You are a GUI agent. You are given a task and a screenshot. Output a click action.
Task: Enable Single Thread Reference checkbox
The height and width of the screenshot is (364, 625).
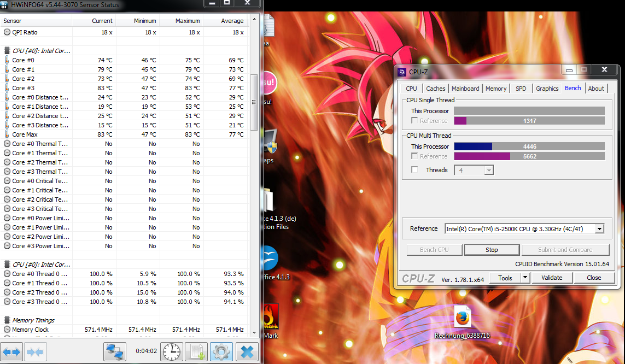(x=414, y=121)
